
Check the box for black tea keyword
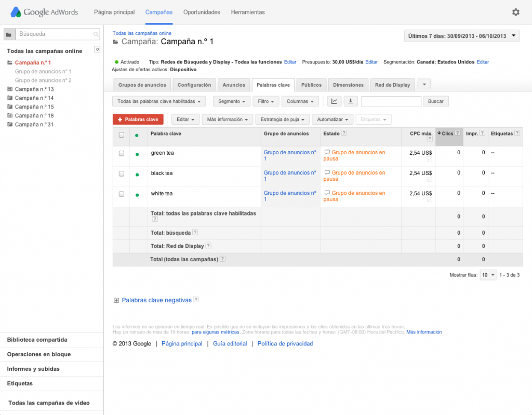point(122,173)
